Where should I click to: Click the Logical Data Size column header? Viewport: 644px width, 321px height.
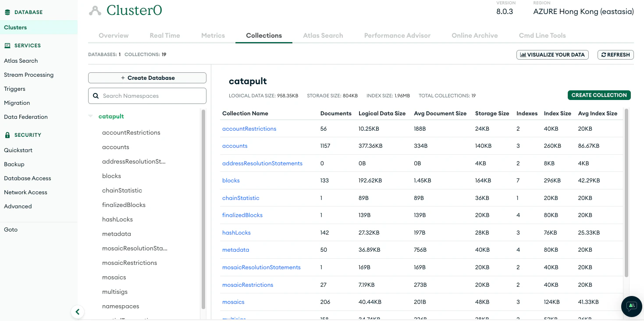[x=382, y=114]
